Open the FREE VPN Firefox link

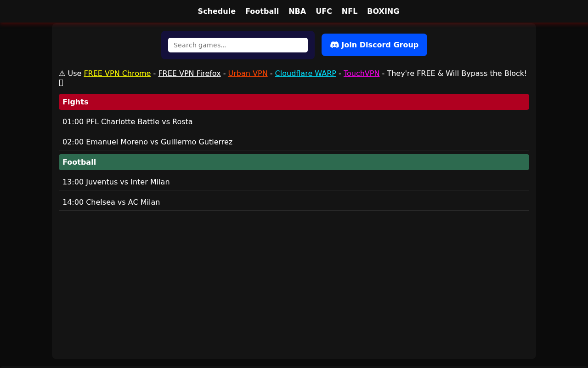tap(189, 74)
